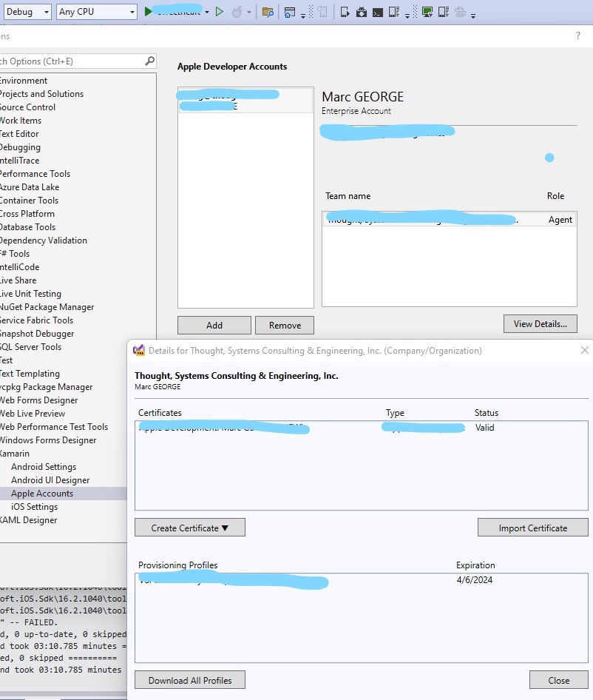Select SQL Server Tools category
Viewport: 593px width, 700px height.
click(31, 347)
